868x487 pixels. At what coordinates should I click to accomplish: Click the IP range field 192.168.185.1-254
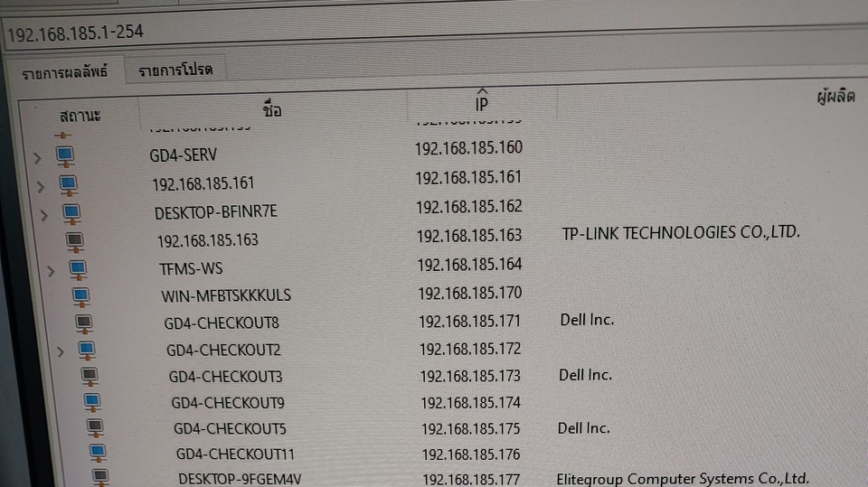[x=432, y=33]
